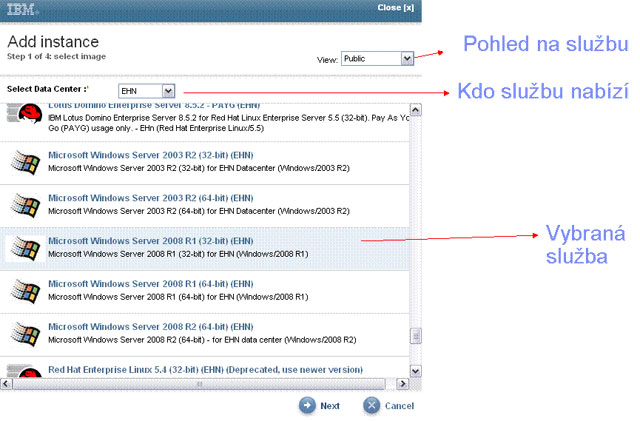Click the 'Add instance' heading
This screenshot has height=421, width=640.
[x=53, y=42]
